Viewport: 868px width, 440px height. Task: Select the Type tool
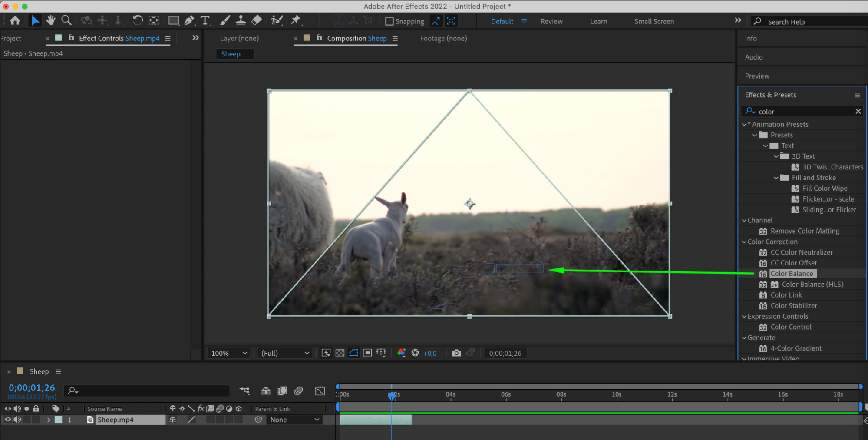pos(205,20)
